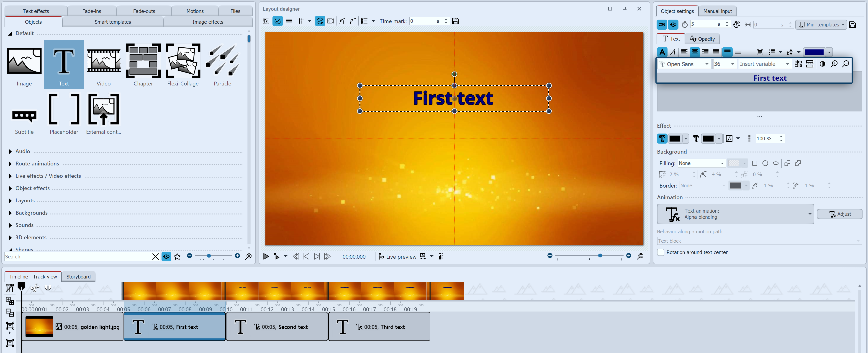Click the save mini-template floppy icon
Screen dimensions: 868x353
(853, 24)
